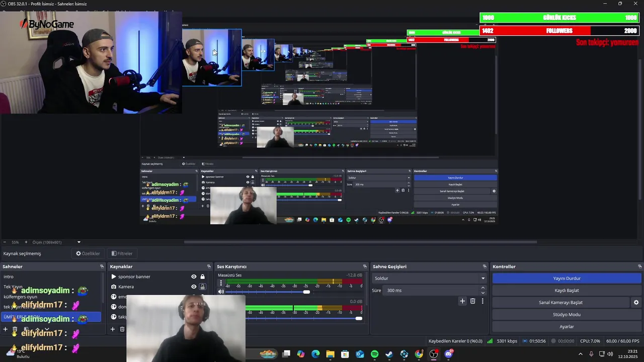Open the Filtreler filters button
Screen dimensions: 644x362
coord(122,253)
